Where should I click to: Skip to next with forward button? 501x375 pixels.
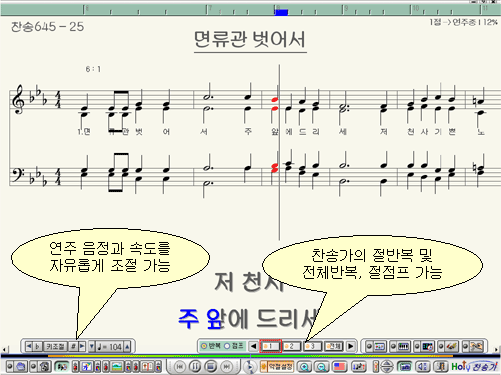(x=227, y=367)
